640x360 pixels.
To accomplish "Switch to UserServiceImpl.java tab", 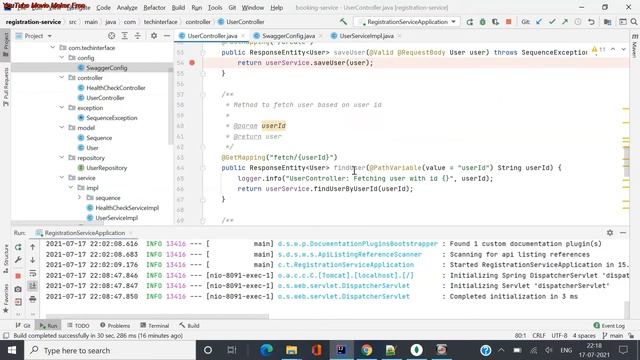I will pyautogui.click(x=366, y=36).
